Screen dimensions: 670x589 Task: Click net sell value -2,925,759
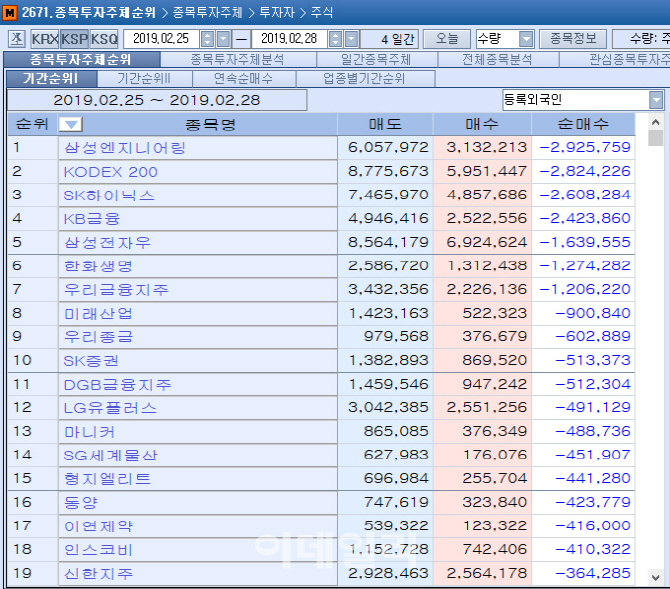[585, 147]
